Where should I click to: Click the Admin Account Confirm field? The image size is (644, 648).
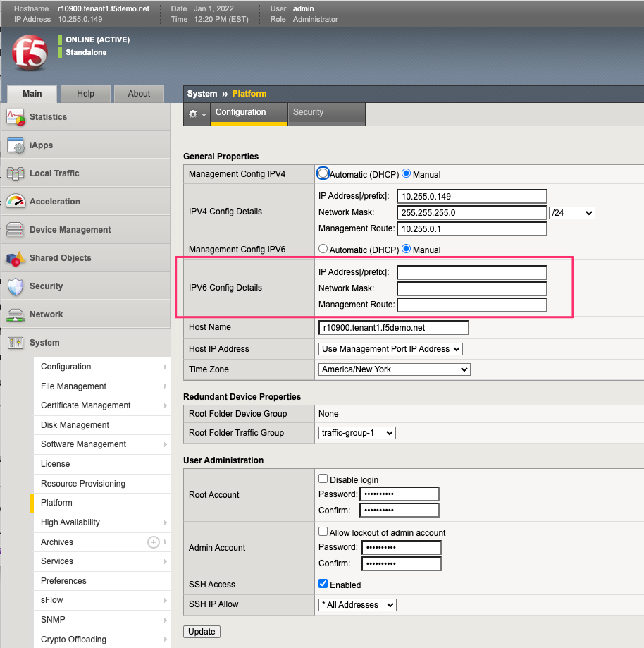click(402, 563)
